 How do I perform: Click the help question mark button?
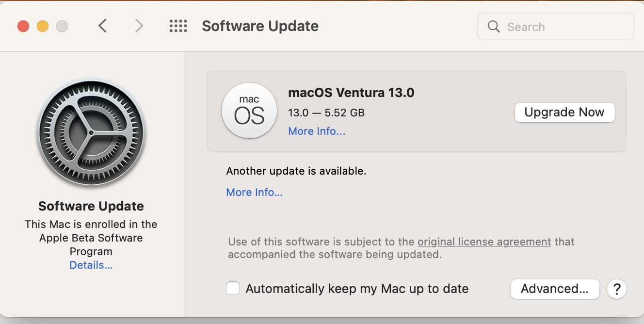[x=617, y=289]
